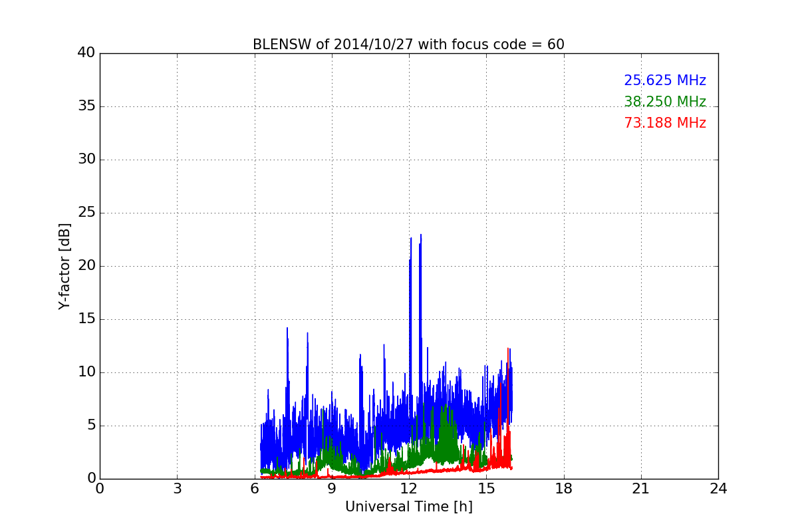Click the 'Y-factor [dB]' axis label
Image resolution: width=798 pixels, height=532 pixels.
[65, 266]
